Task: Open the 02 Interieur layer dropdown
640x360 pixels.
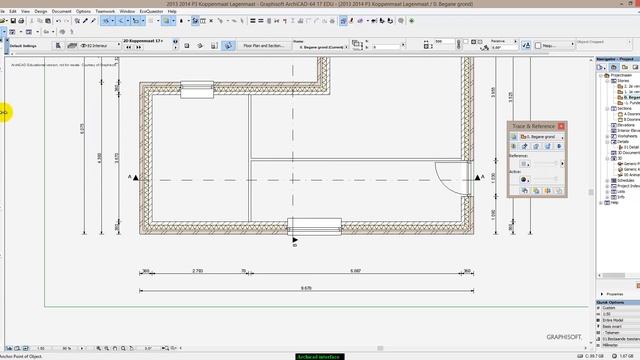Action: click(x=100, y=46)
